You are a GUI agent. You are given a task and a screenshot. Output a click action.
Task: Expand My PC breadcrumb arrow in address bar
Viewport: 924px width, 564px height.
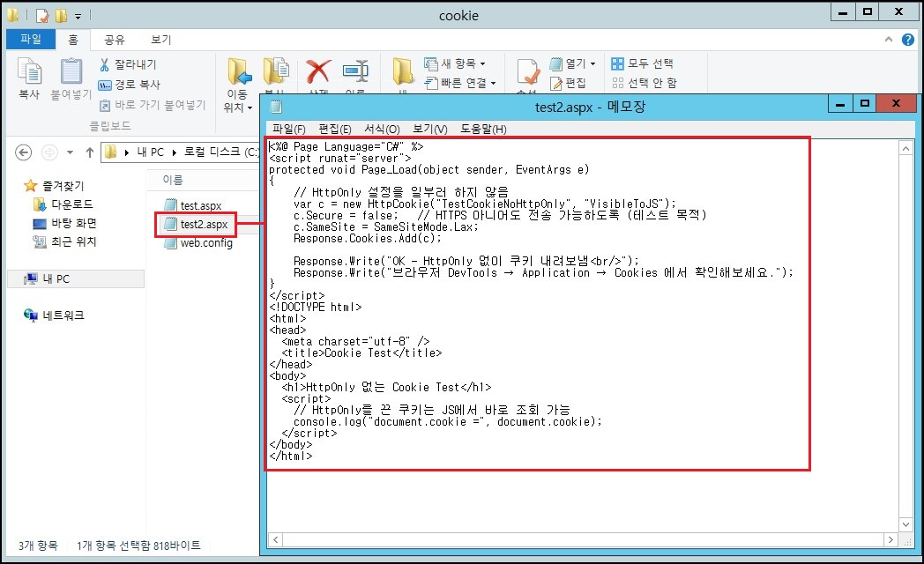pos(175,152)
